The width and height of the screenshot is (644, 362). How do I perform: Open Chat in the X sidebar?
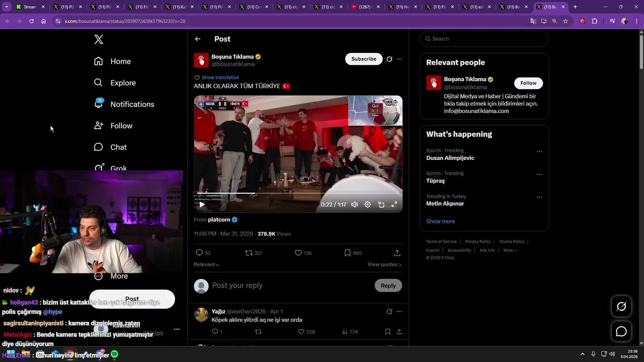[x=111, y=147]
